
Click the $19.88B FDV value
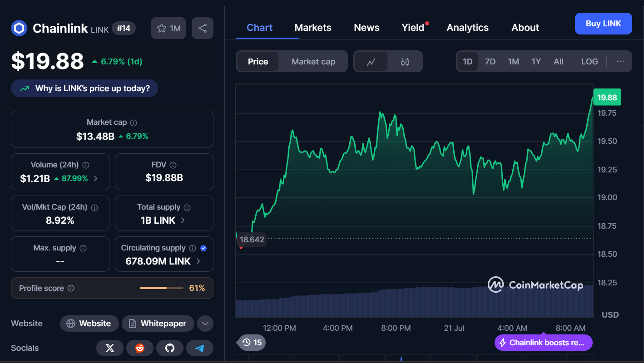(x=164, y=178)
